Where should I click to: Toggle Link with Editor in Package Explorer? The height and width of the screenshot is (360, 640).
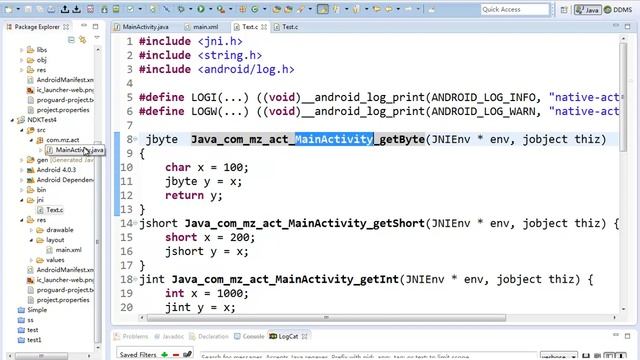point(83,40)
